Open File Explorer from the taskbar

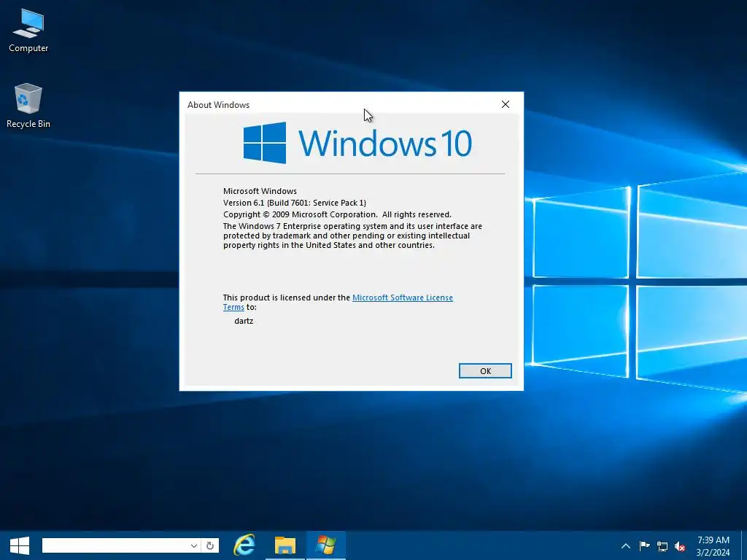click(285, 545)
